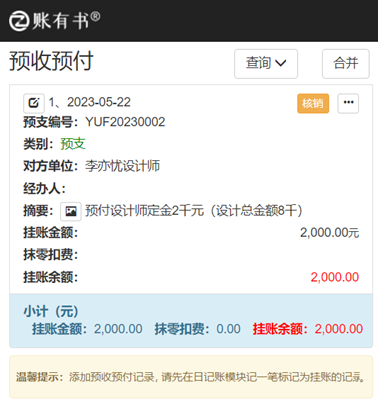View the attached image icon in 摘要
This screenshot has height=402, width=378.
point(71,211)
